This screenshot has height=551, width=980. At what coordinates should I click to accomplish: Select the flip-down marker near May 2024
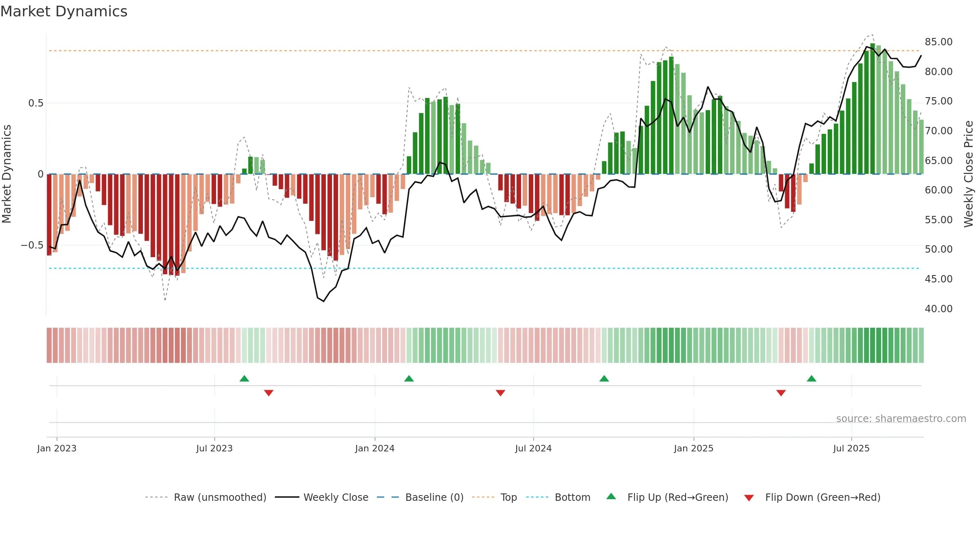(501, 393)
